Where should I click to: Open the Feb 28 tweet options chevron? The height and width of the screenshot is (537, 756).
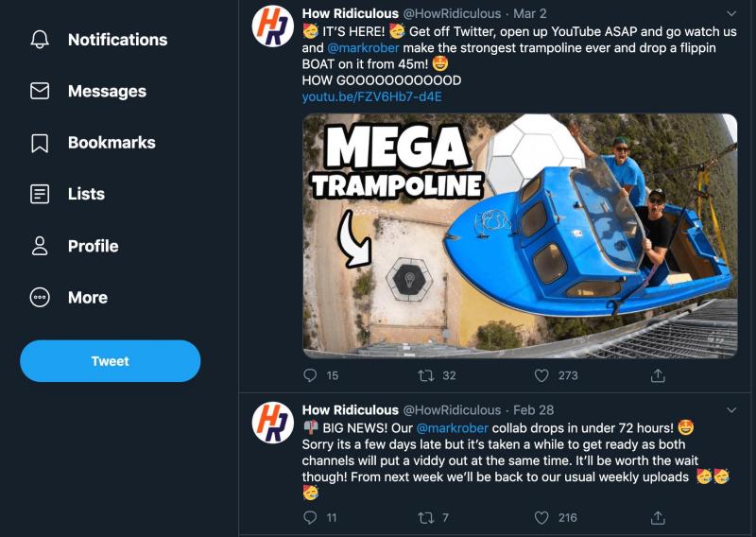coord(731,410)
